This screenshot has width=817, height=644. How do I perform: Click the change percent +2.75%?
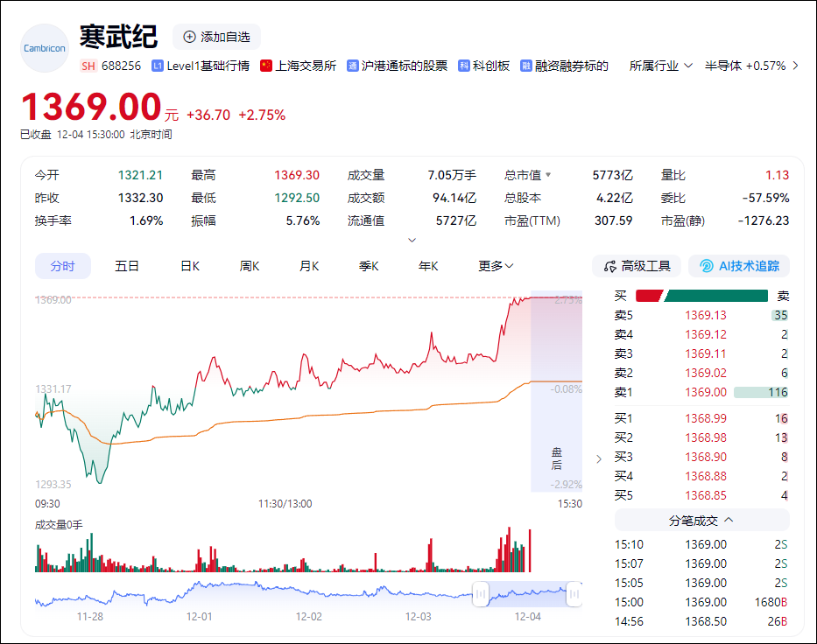coord(262,115)
